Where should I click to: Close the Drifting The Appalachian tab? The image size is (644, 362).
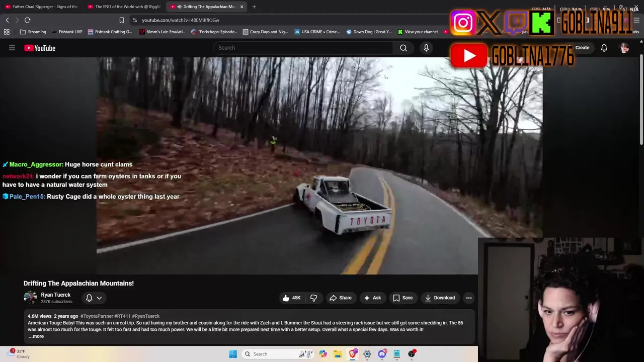tap(242, 7)
